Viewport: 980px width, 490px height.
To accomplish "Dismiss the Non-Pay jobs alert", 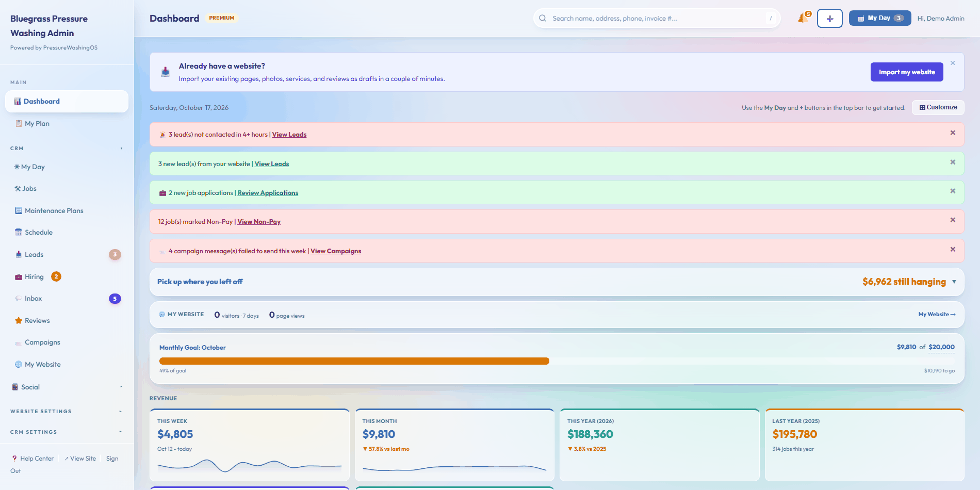I will (x=953, y=220).
